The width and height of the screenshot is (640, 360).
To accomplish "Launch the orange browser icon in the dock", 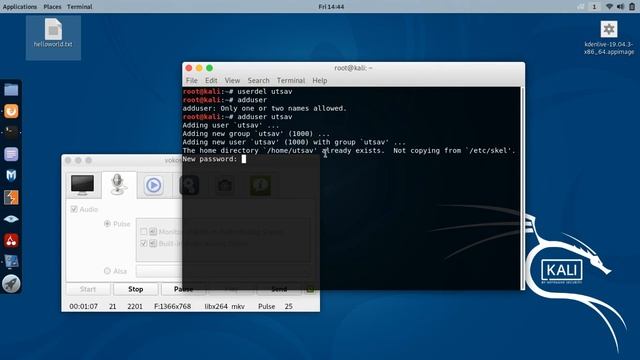I will [x=11, y=111].
